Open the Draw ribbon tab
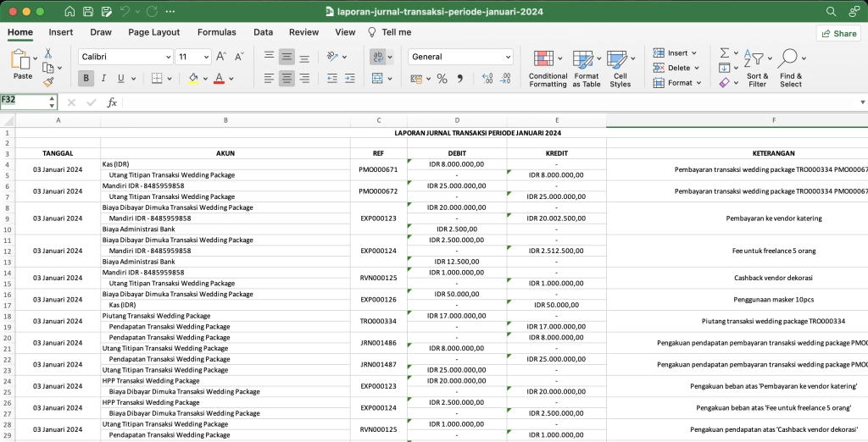The width and height of the screenshot is (868, 442). click(x=101, y=32)
